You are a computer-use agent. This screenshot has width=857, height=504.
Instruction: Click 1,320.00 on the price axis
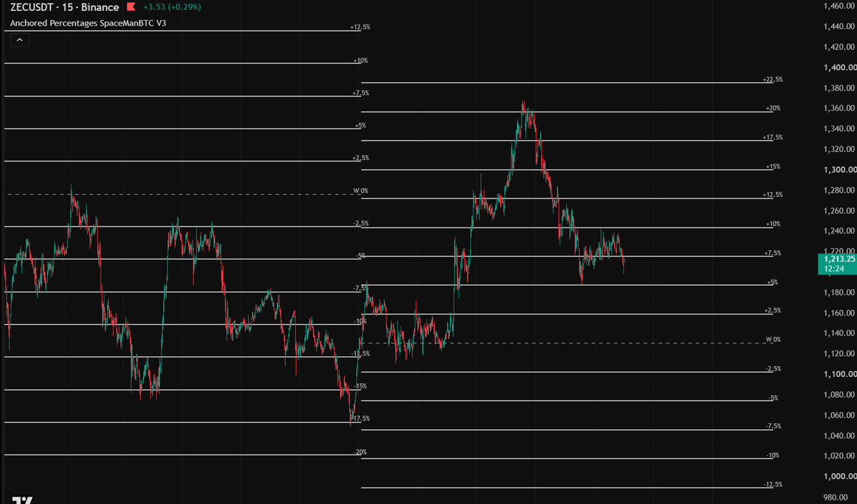(x=839, y=149)
